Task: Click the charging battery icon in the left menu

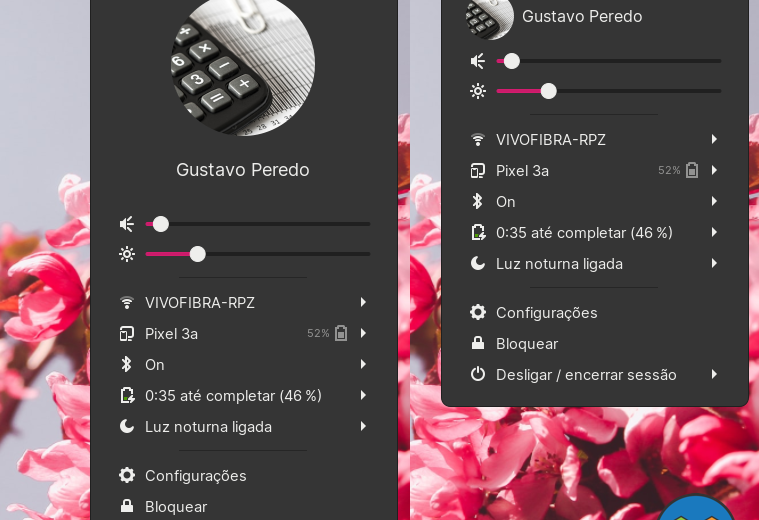Action: coord(127,395)
